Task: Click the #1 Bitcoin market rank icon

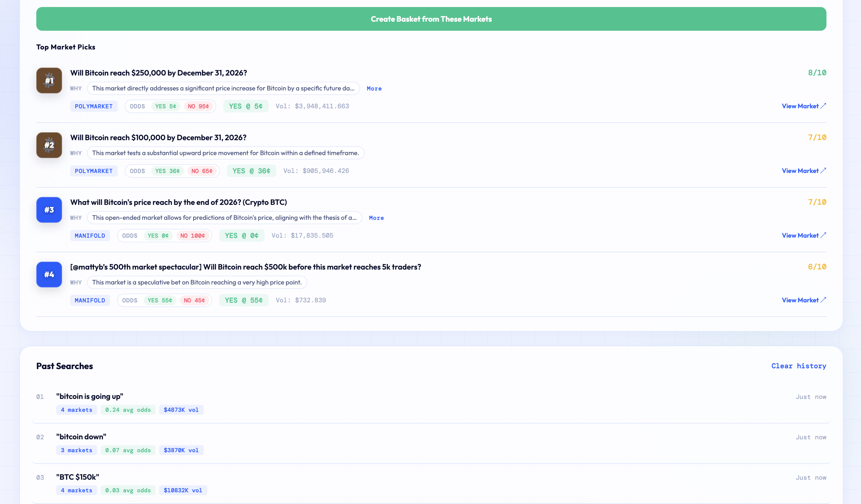Action: 49,80
